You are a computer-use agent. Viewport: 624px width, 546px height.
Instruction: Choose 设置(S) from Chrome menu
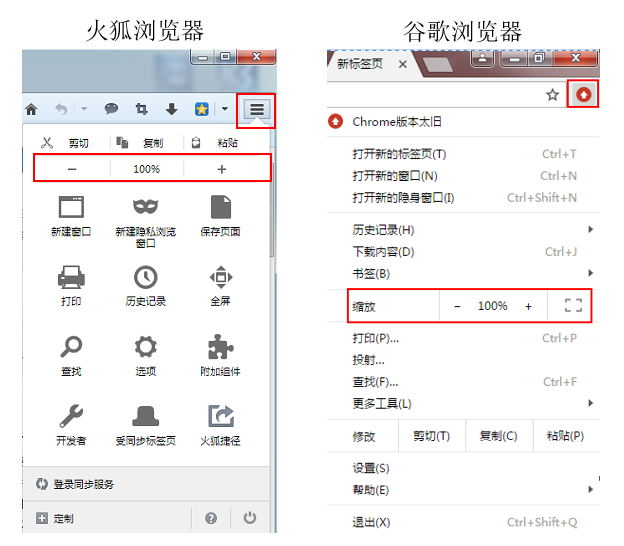click(371, 468)
